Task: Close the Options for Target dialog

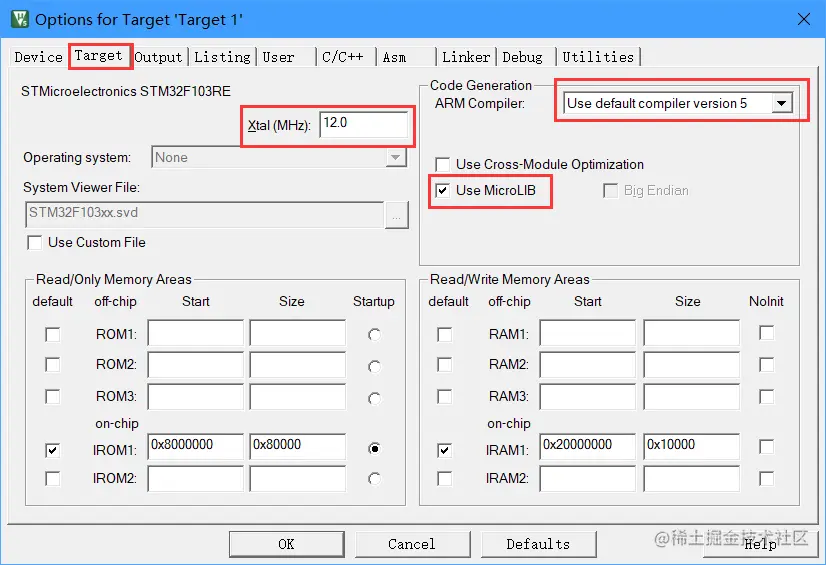Action: click(x=804, y=19)
